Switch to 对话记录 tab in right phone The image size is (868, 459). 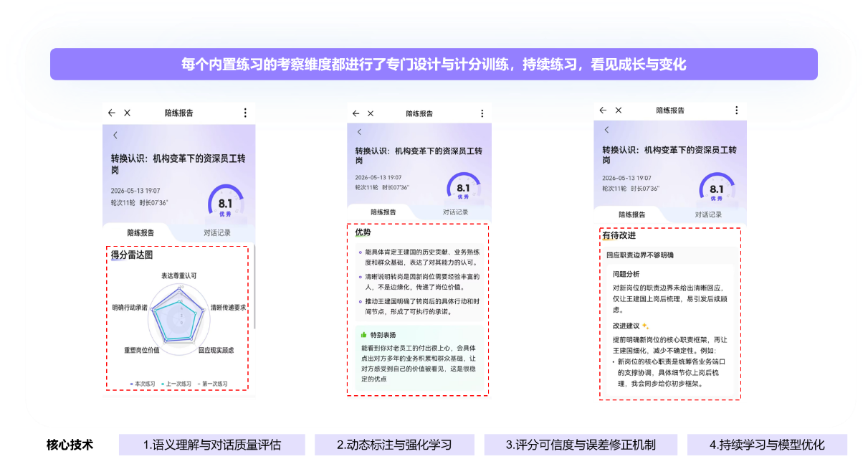tap(708, 214)
